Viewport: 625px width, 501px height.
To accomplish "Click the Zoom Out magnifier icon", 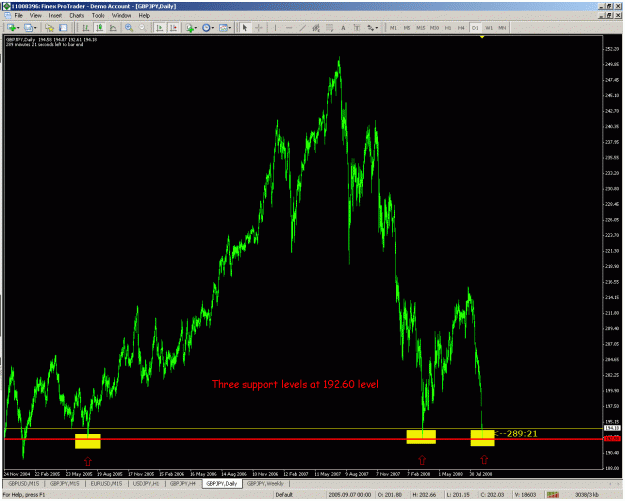I will [x=142, y=28].
